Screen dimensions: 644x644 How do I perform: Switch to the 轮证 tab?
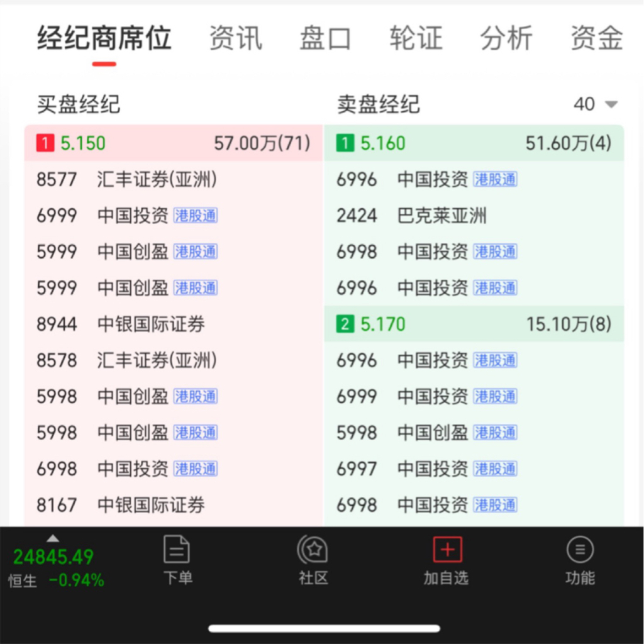pyautogui.click(x=416, y=38)
